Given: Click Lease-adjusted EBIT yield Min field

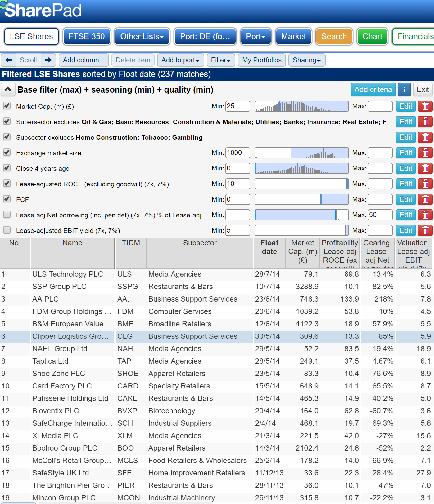Looking at the screenshot, I should [237, 230].
